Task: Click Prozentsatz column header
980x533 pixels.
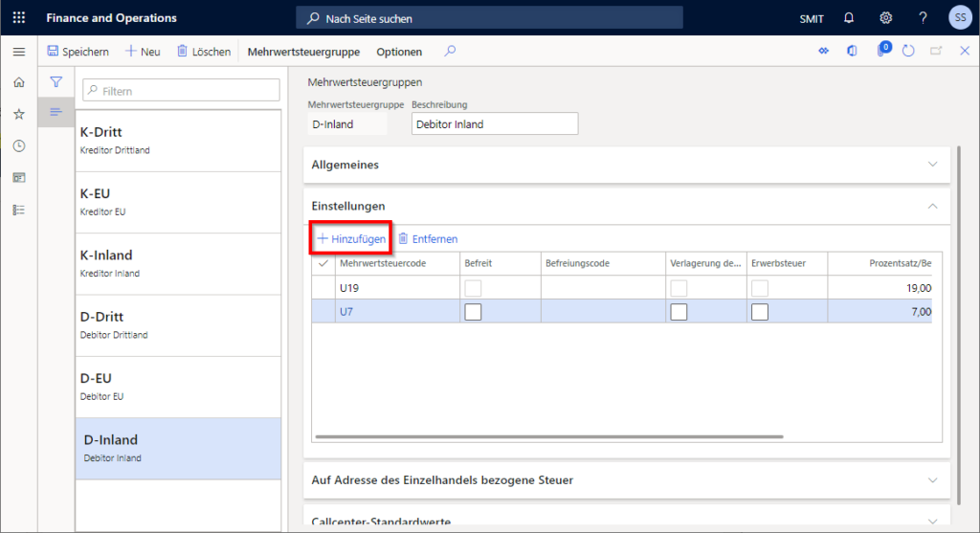Action: 880,263
